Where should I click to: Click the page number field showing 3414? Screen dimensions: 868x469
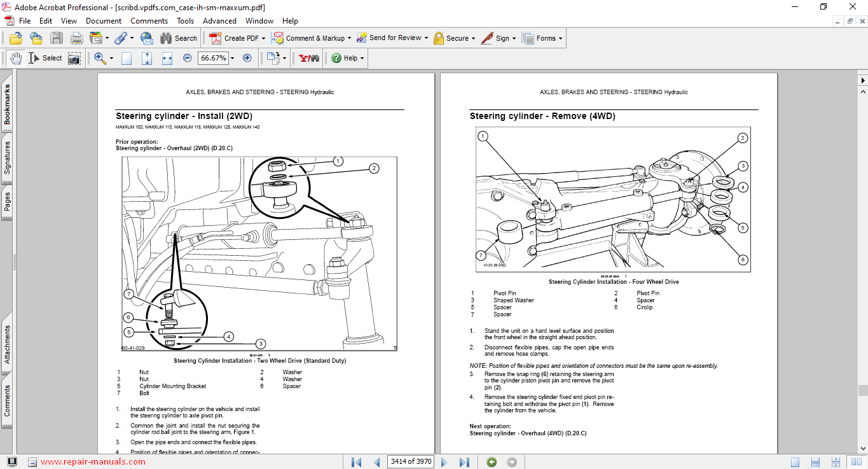tap(410, 462)
